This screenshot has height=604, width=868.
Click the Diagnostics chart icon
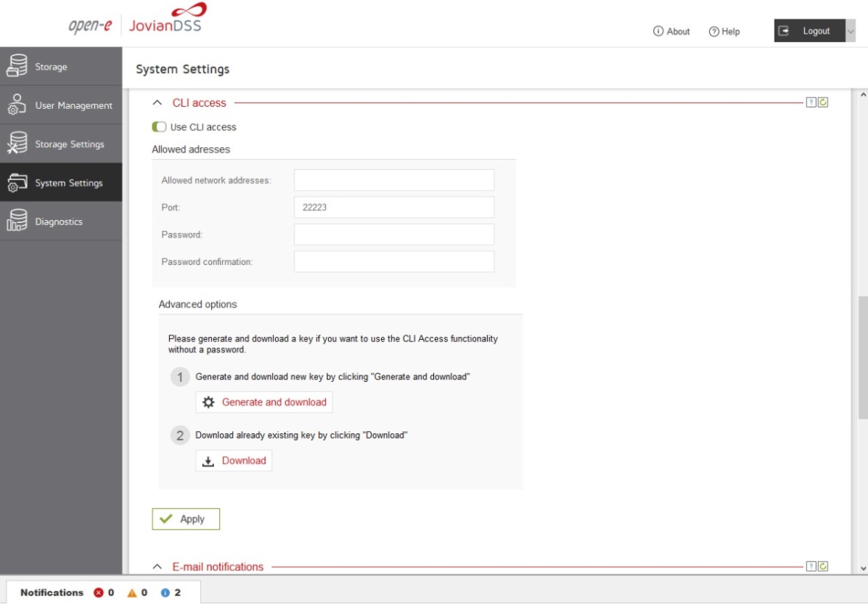(17, 221)
